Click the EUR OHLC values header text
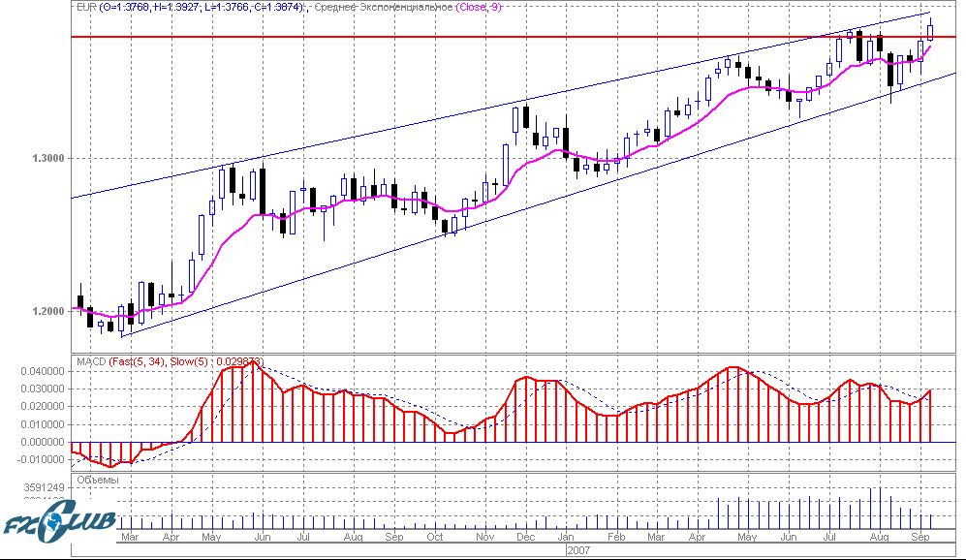The width and height of the screenshot is (966, 560). pos(190,8)
